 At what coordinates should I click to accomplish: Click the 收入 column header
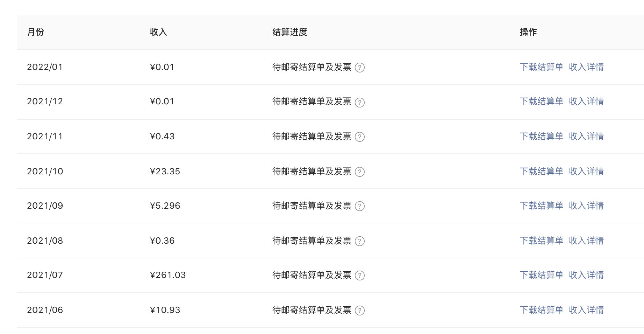(x=158, y=32)
